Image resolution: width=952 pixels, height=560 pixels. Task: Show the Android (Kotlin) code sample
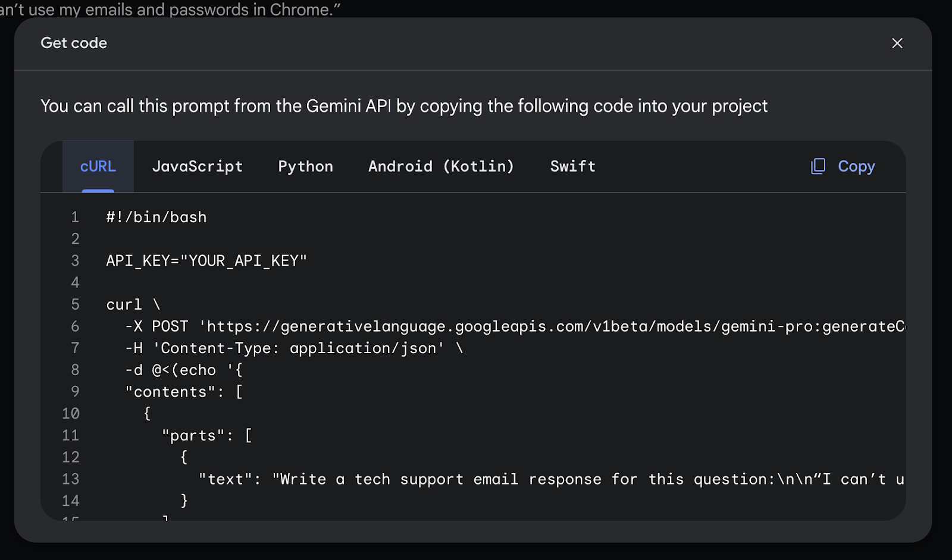(441, 166)
